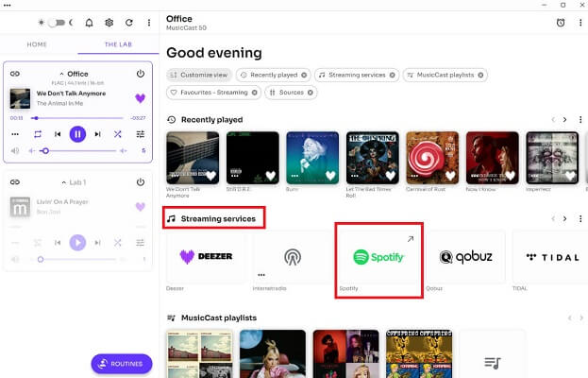Open Internet radio tile options dots
Screen dimensions: 588x378
coord(261,275)
